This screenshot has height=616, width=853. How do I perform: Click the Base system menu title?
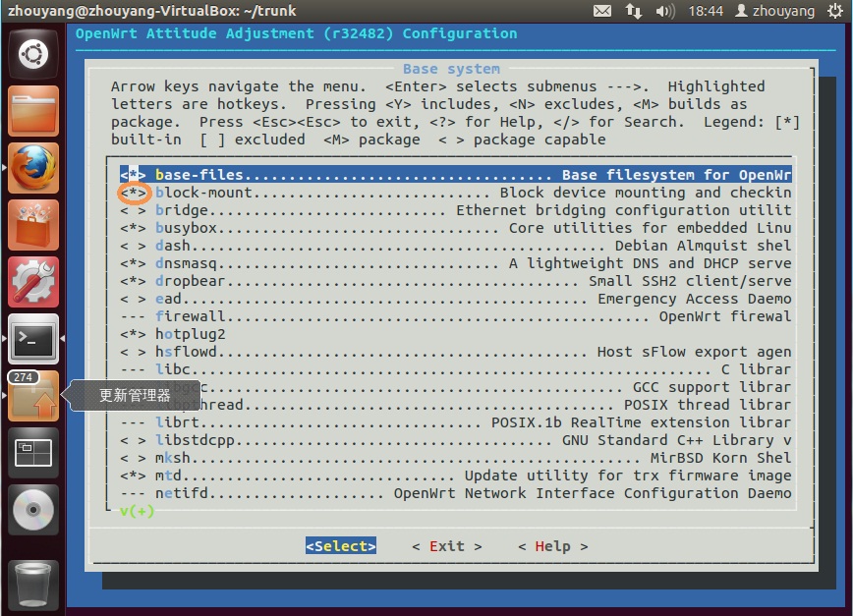[x=451, y=69]
